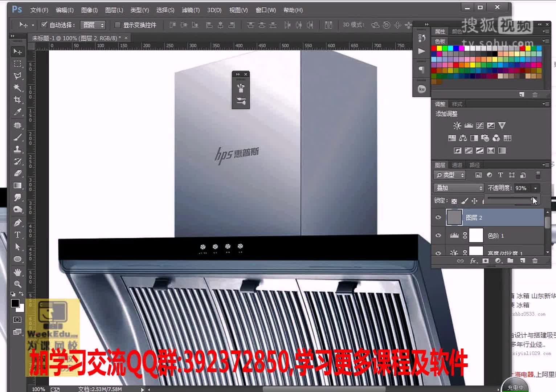Open the 文件(F) menu
The height and width of the screenshot is (392, 556).
pos(39,10)
